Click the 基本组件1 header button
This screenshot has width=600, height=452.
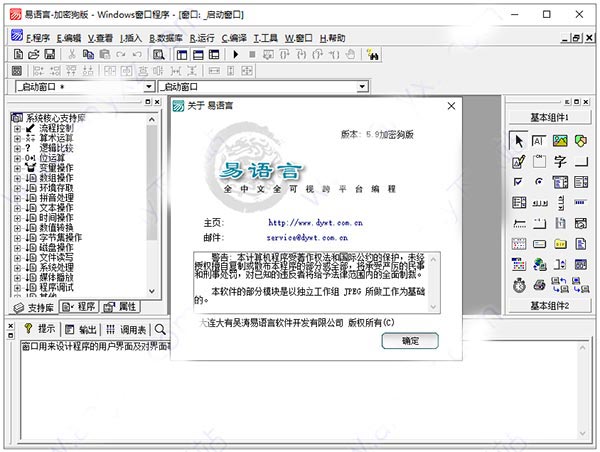(549, 117)
